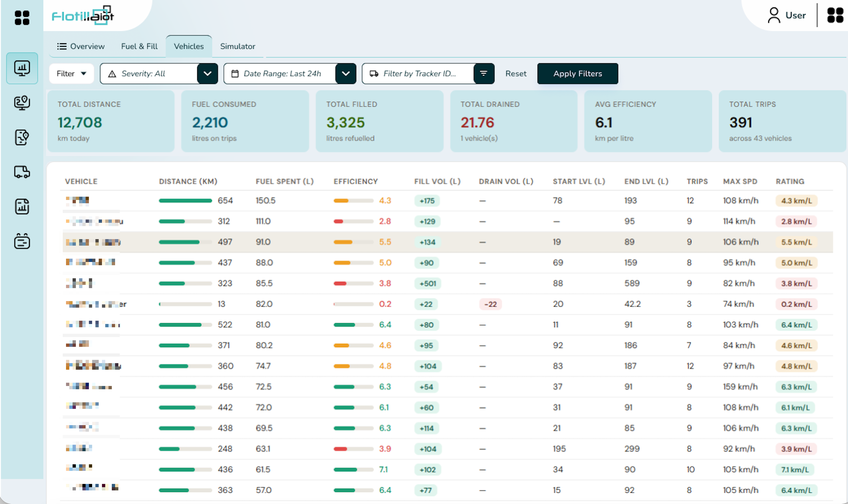Expand the Date Range: Last 24h dropdown
Viewport: 848px width, 504px height.
click(x=346, y=73)
